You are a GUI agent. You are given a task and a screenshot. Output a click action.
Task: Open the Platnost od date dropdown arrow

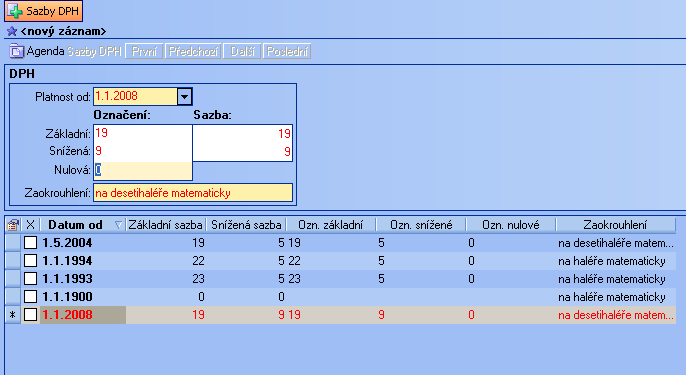185,97
